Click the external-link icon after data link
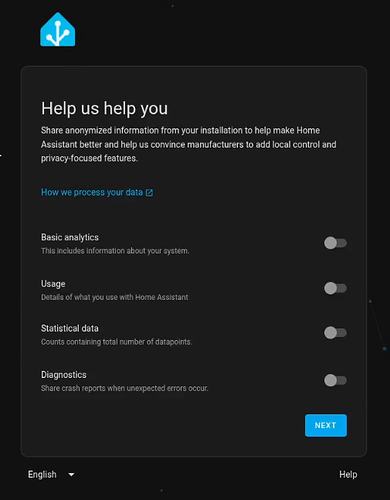 (x=149, y=193)
